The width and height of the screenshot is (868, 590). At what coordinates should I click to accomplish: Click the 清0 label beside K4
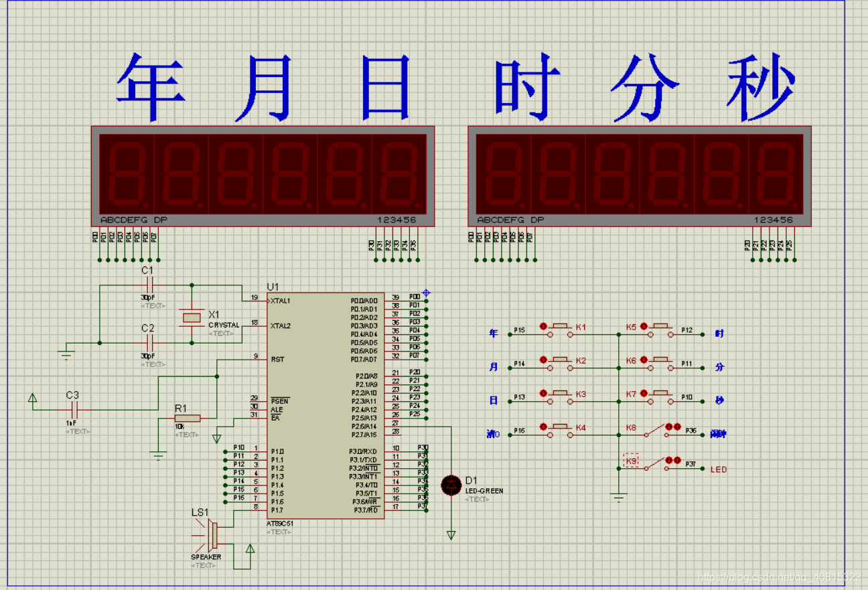(493, 434)
